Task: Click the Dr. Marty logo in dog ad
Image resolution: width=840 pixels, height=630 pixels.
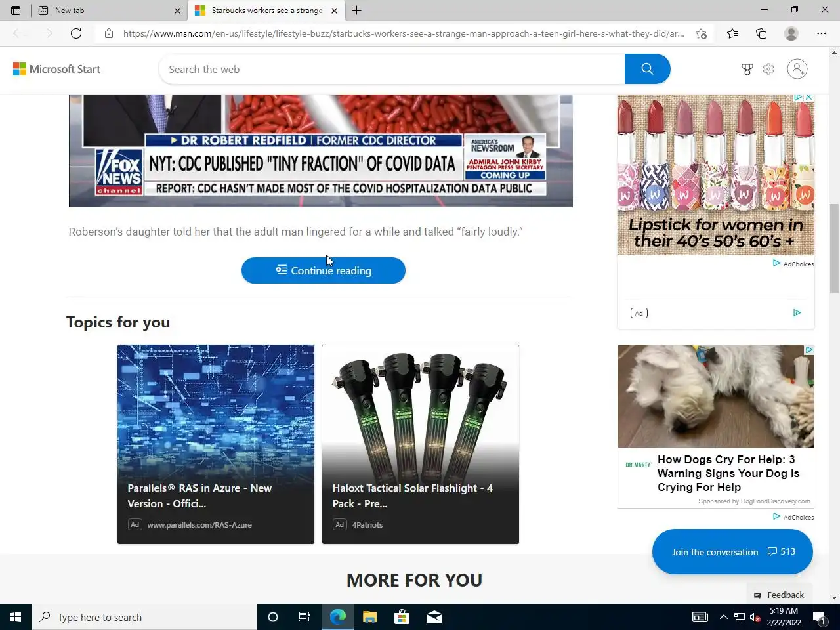Action: 638,465
